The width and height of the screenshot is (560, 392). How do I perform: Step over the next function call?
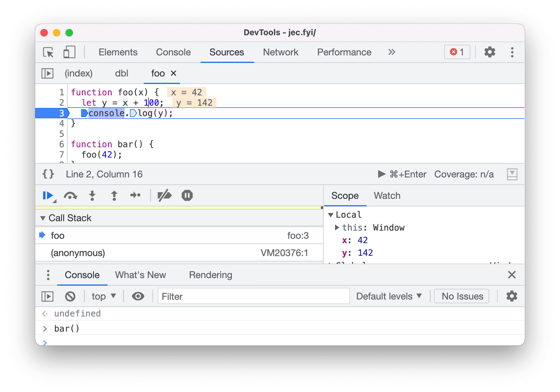click(71, 195)
